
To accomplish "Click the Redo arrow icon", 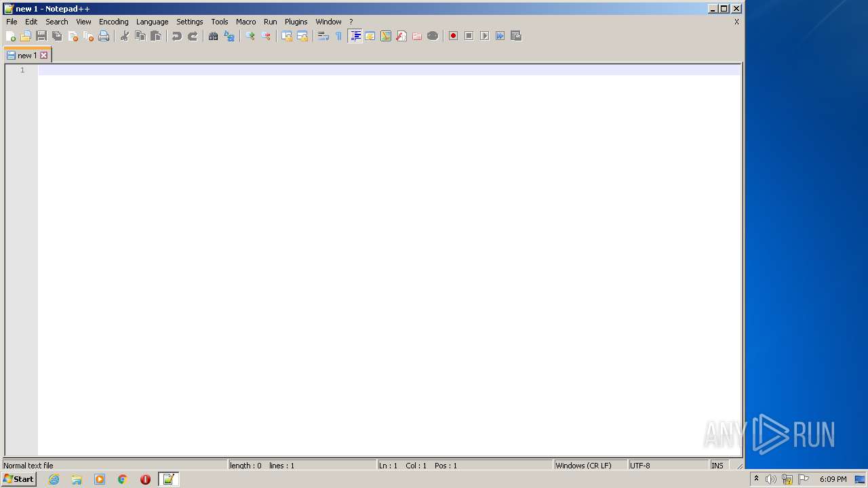I will (193, 36).
